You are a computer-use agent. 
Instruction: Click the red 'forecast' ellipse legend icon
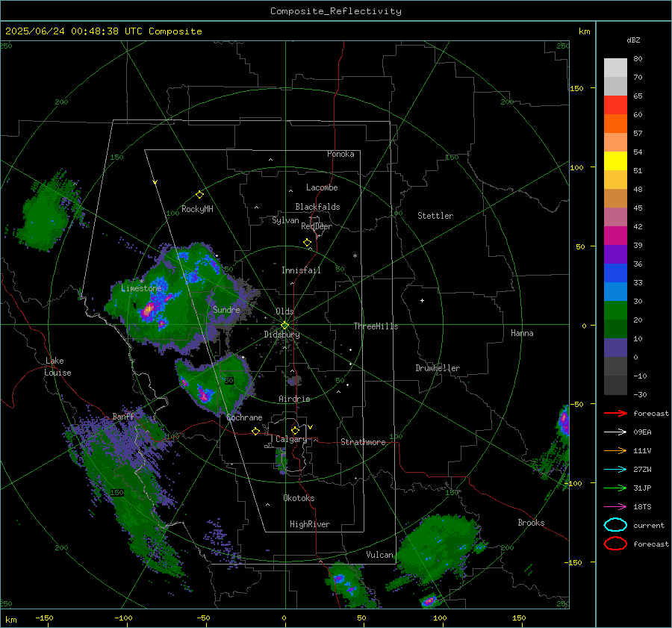(615, 544)
